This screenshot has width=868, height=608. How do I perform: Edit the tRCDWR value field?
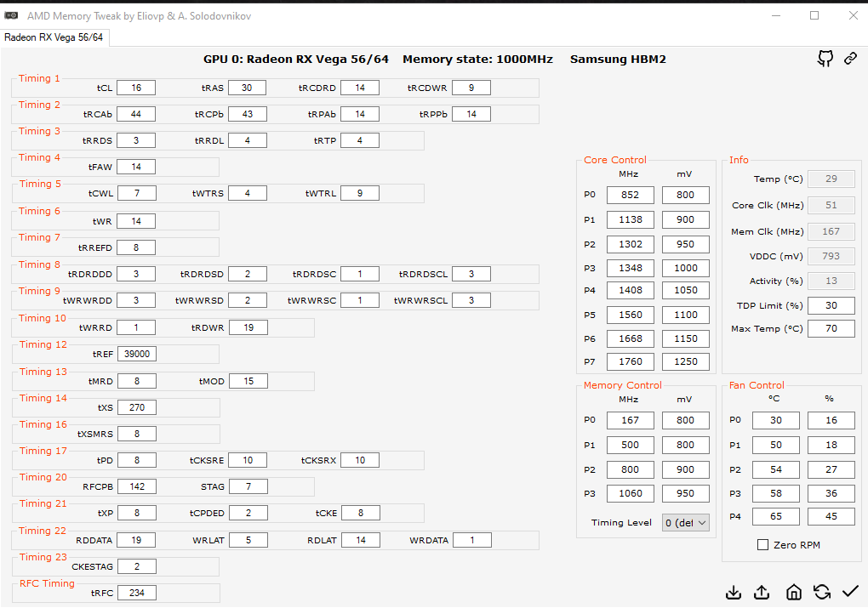pos(471,88)
